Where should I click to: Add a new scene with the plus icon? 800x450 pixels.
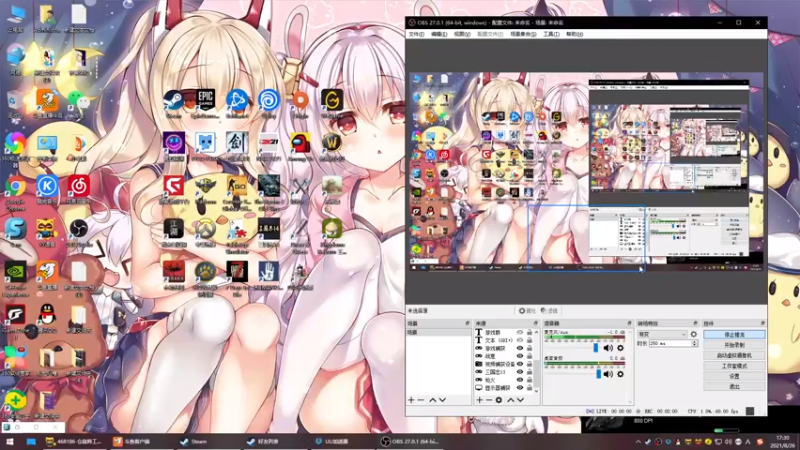(x=411, y=400)
